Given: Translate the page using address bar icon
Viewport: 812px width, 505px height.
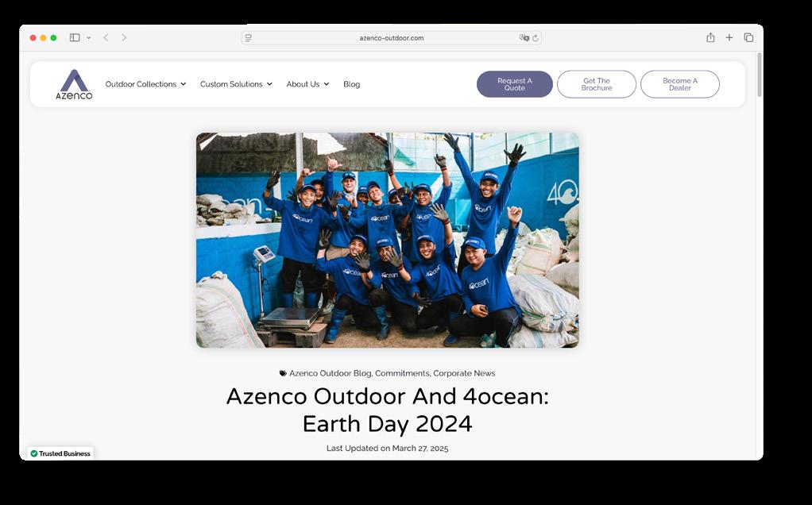Looking at the screenshot, I should [524, 38].
